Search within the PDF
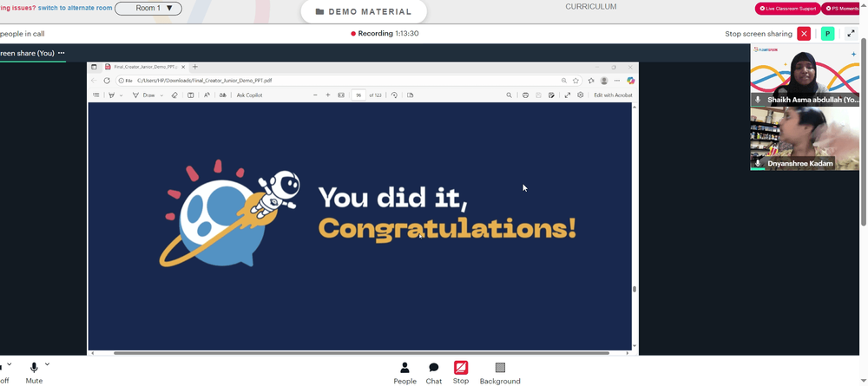Image resolution: width=868 pixels, height=386 pixels. pos(509,95)
